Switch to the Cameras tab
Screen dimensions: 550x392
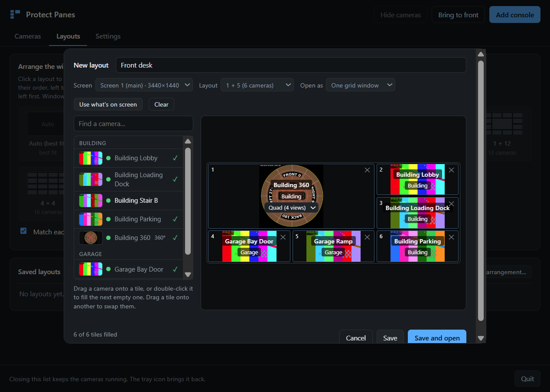(x=28, y=36)
